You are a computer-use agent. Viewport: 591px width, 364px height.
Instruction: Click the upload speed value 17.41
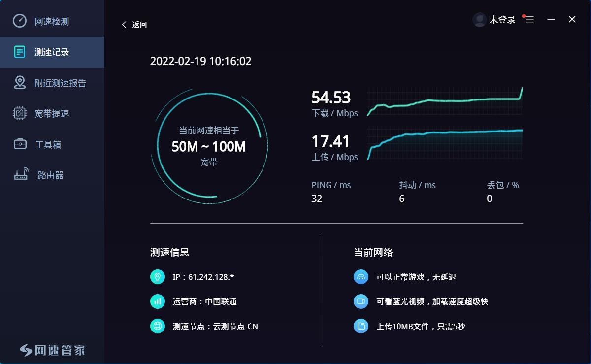point(330,141)
